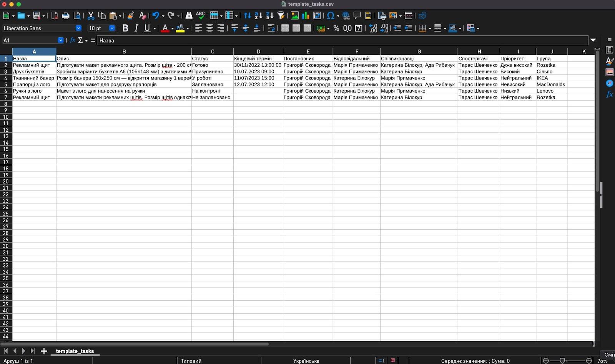The height and width of the screenshot is (364, 615).
Task: Select the template_tasks sheet tab
Action: click(75, 351)
